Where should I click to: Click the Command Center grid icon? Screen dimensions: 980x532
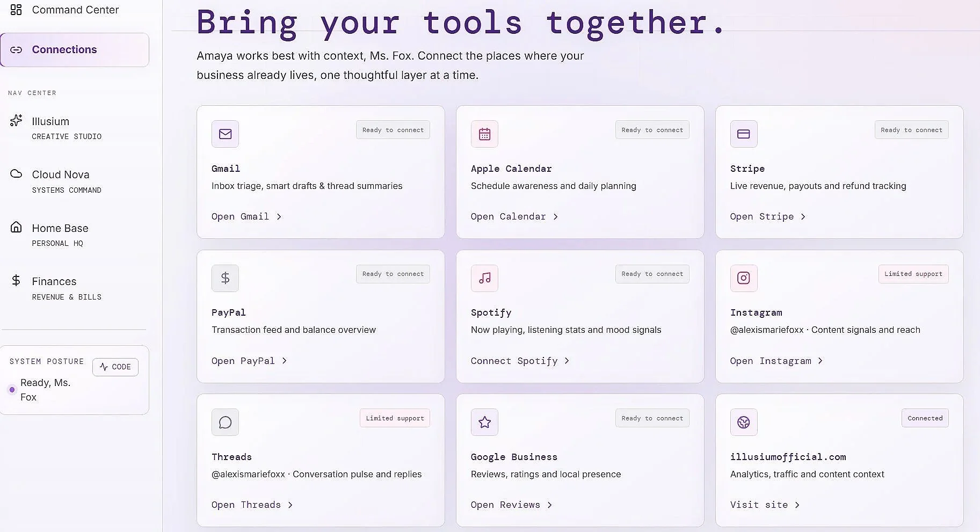[16, 10]
